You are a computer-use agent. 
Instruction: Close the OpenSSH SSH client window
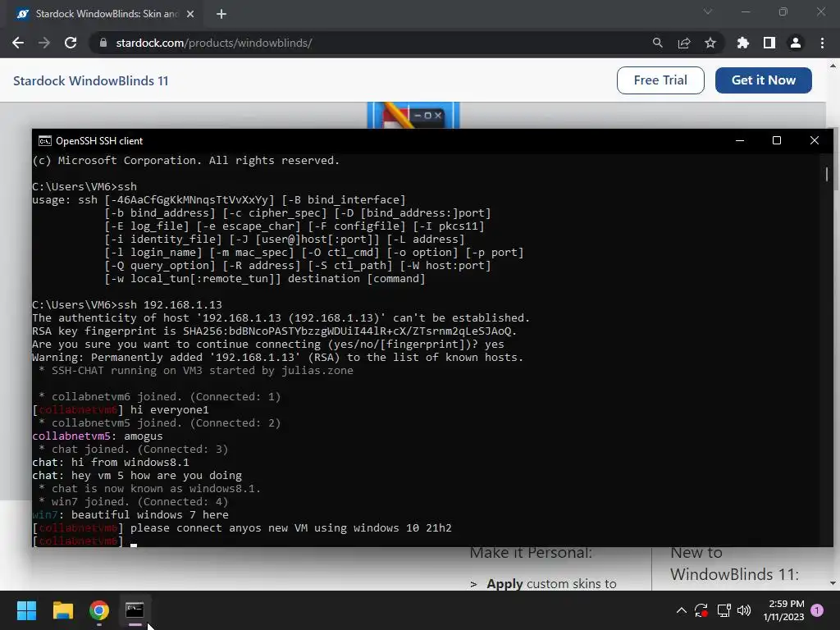point(815,140)
